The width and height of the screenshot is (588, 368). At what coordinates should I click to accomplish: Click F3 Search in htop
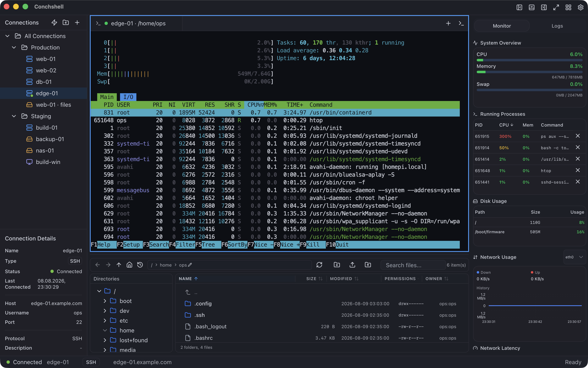156,245
